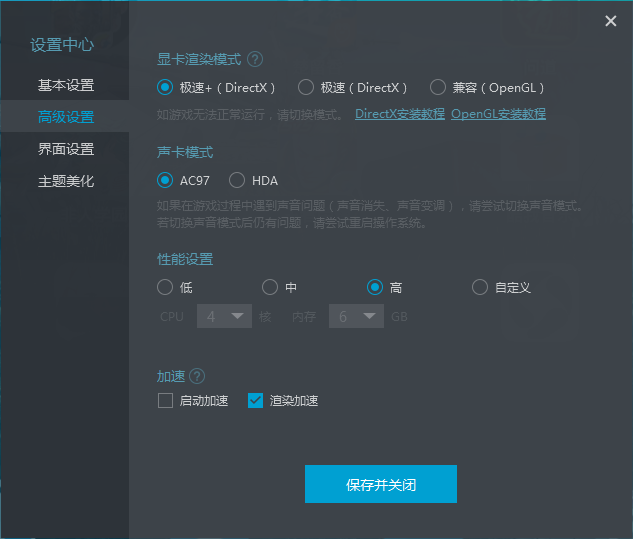This screenshot has width=633, height=539.
Task: Choose HDA sound card mode
Action: coord(237,180)
